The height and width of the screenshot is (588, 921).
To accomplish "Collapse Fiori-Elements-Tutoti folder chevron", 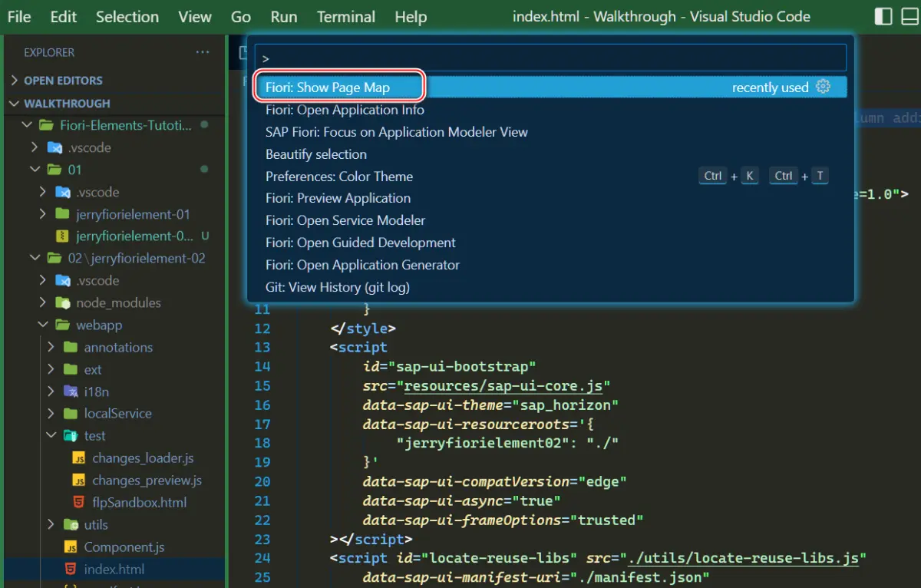I will click(x=27, y=125).
